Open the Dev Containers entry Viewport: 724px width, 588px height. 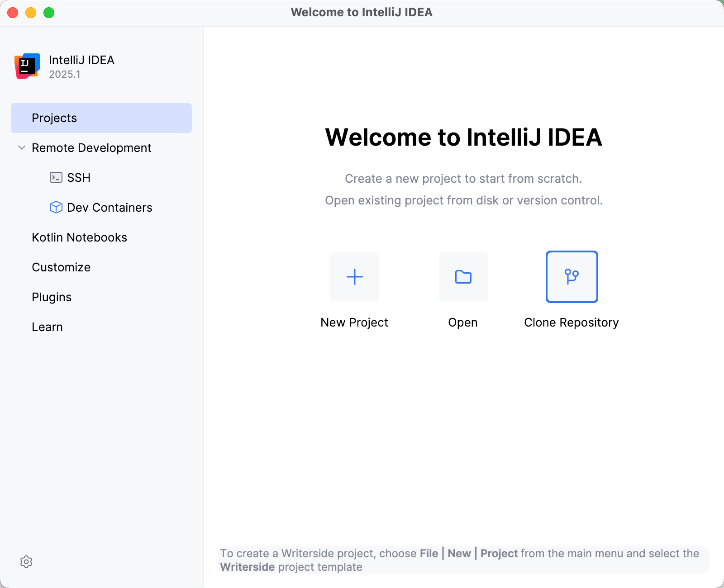[x=110, y=208]
